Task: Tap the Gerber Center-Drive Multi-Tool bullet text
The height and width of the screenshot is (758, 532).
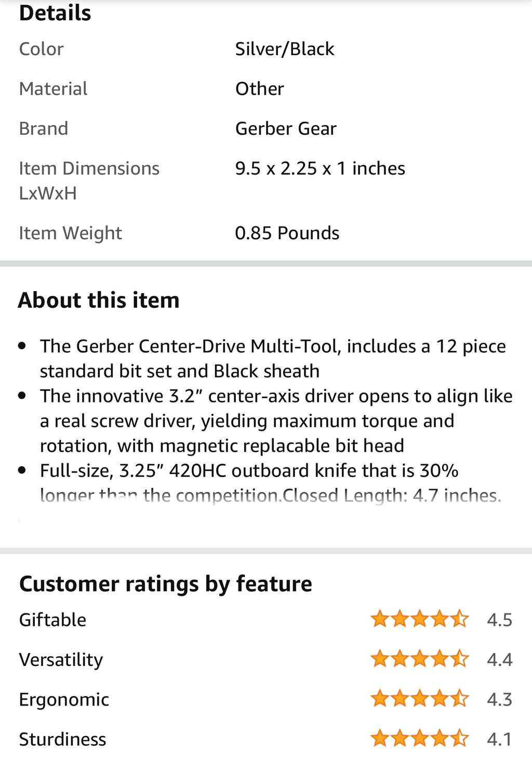Action: coord(273,358)
